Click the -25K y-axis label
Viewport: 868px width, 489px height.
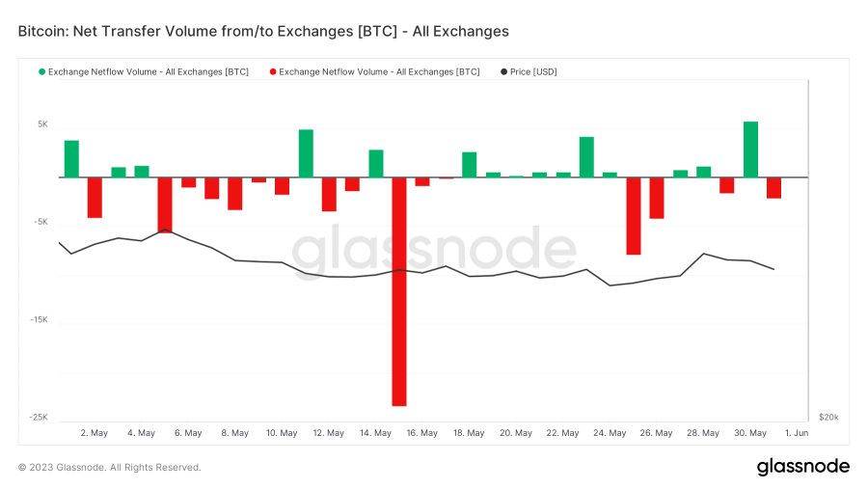pos(38,418)
